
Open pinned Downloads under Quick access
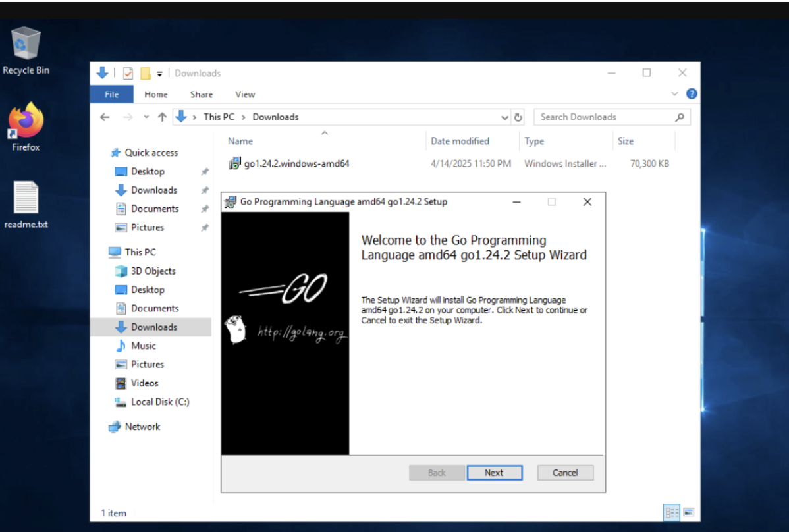click(x=154, y=190)
